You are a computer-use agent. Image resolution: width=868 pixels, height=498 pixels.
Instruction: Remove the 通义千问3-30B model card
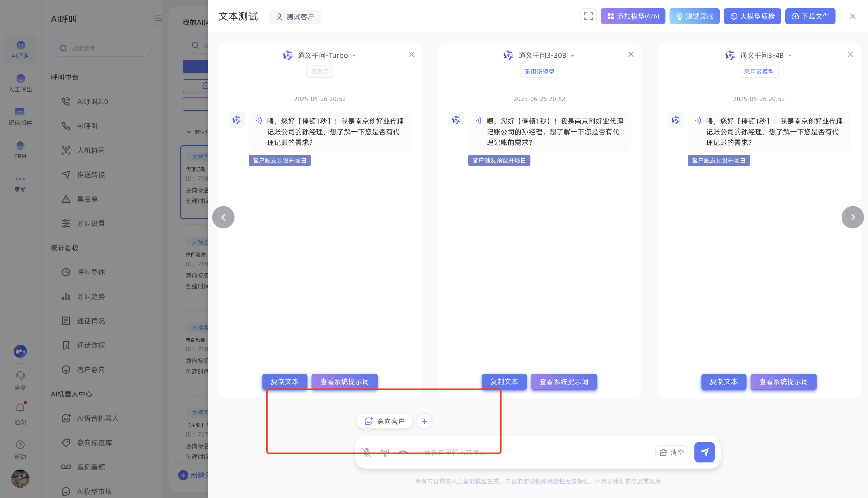pyautogui.click(x=631, y=54)
